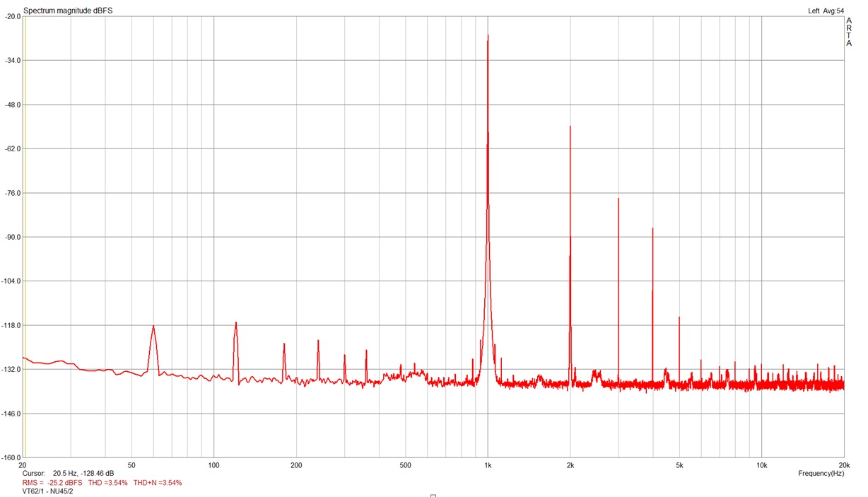The image size is (868, 497).
Task: Click the vertical ARTA logo text
Action: tap(849, 32)
